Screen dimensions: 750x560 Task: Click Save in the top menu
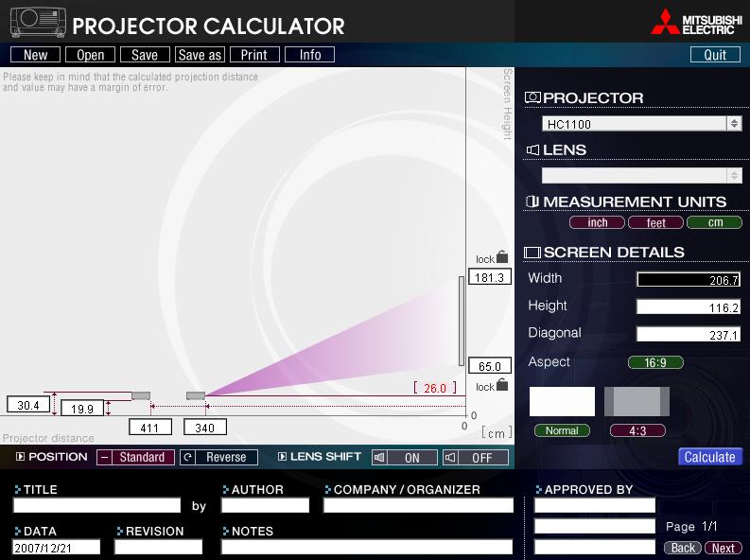coord(145,55)
